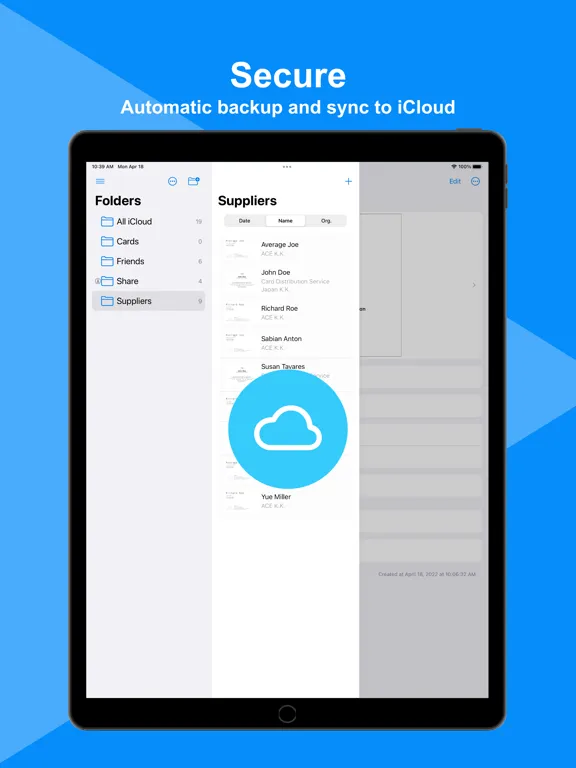Click the John Doe card thumbnail

(x=240, y=280)
